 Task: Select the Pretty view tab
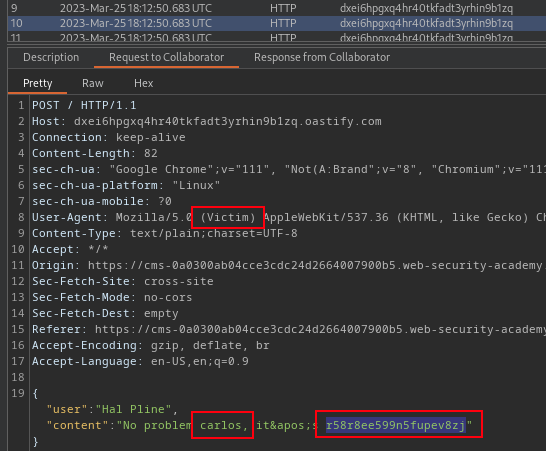(38, 84)
